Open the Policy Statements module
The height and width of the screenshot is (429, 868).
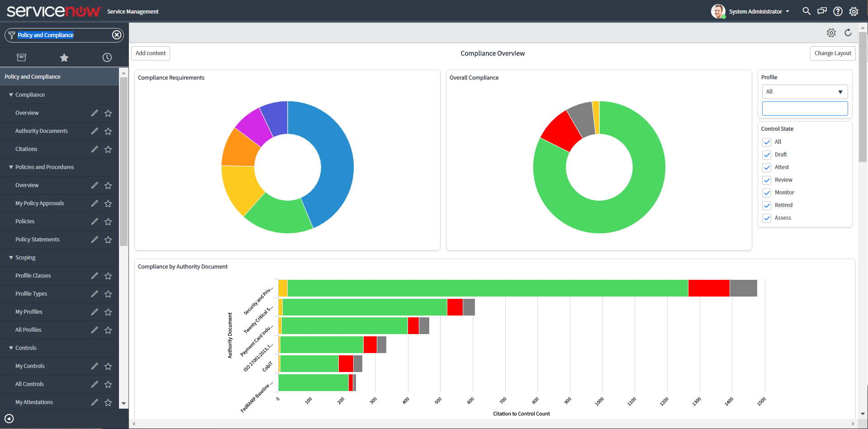38,240
